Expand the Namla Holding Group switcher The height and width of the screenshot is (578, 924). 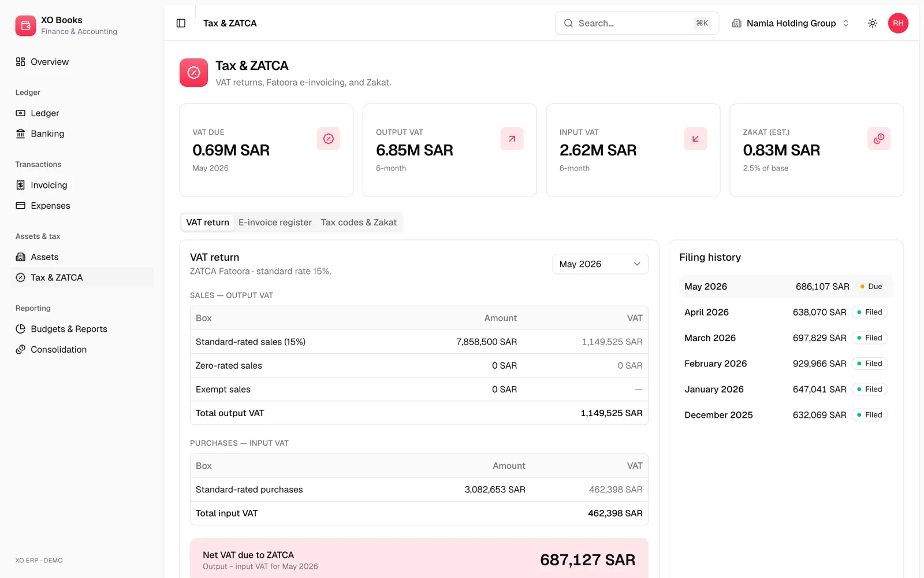[791, 23]
